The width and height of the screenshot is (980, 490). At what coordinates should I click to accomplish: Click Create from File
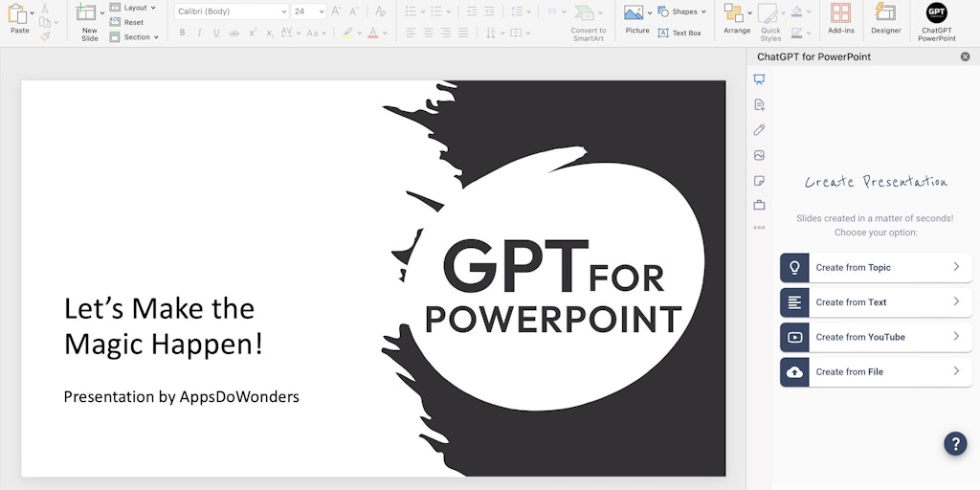click(876, 372)
